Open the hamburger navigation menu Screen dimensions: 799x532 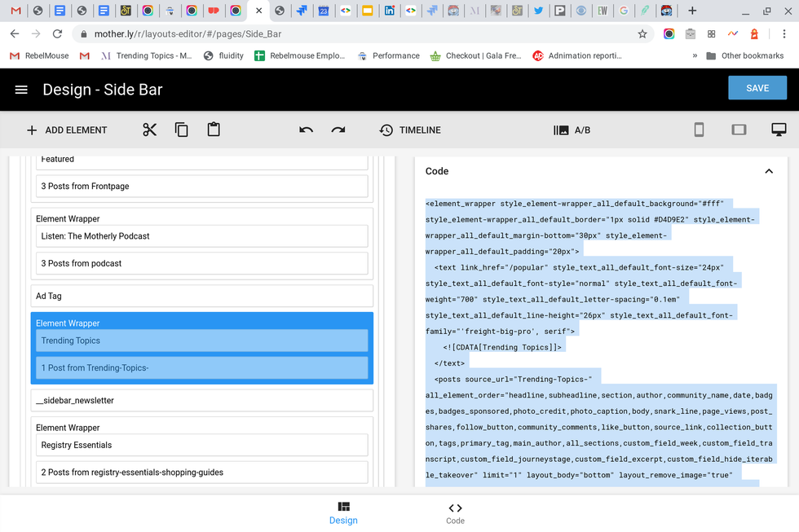[21, 90]
